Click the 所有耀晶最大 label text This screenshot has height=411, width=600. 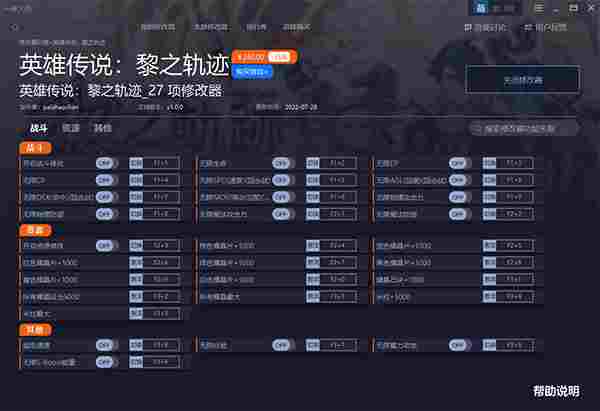pos(220,297)
